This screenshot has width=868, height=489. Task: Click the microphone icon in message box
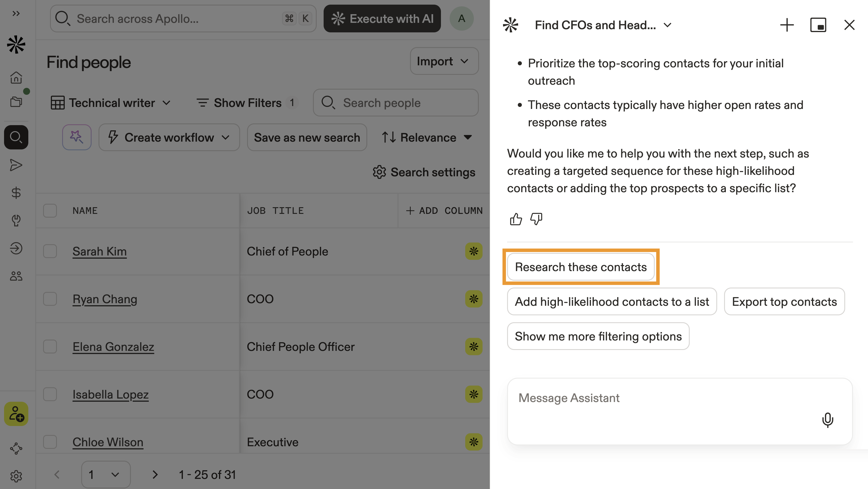pyautogui.click(x=827, y=420)
